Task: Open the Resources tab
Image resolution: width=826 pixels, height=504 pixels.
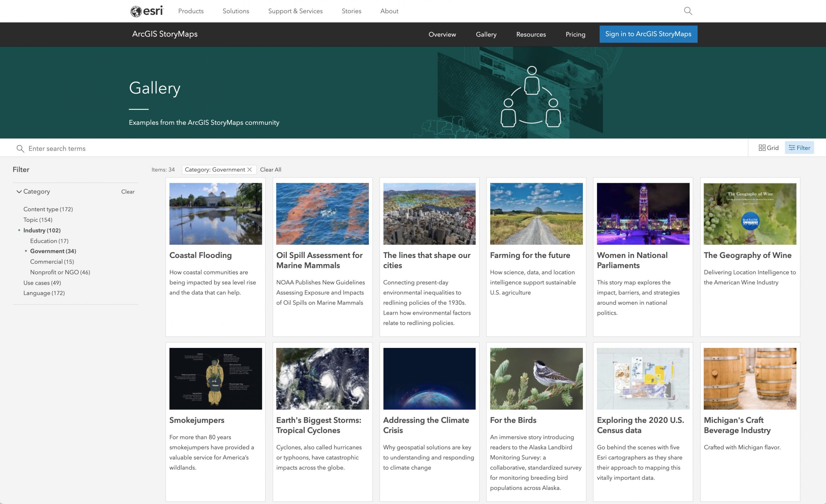Action: 531,35
